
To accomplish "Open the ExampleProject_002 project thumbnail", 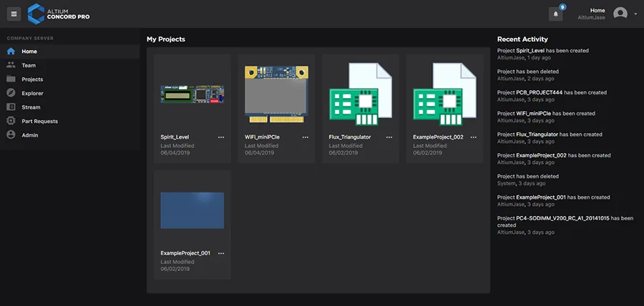I will coord(445,94).
